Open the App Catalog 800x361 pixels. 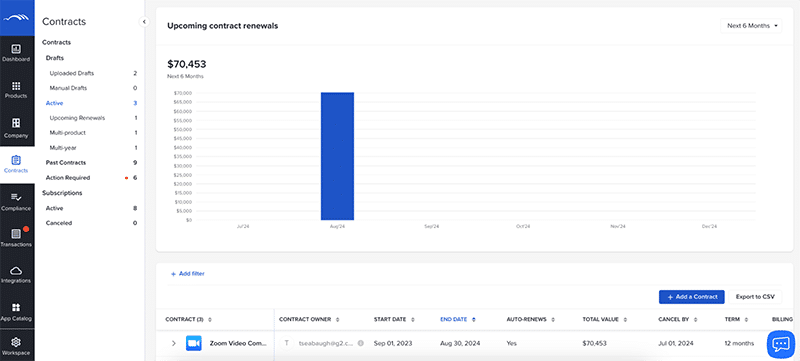pos(17,312)
